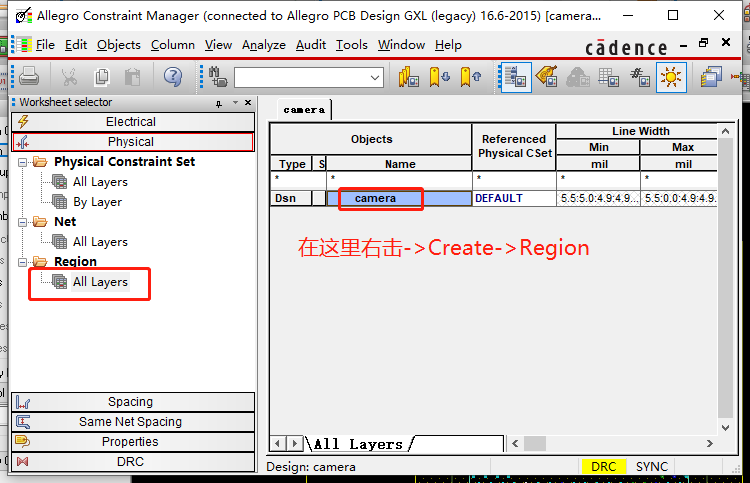Open the File menu
750x483 pixels.
(45, 45)
